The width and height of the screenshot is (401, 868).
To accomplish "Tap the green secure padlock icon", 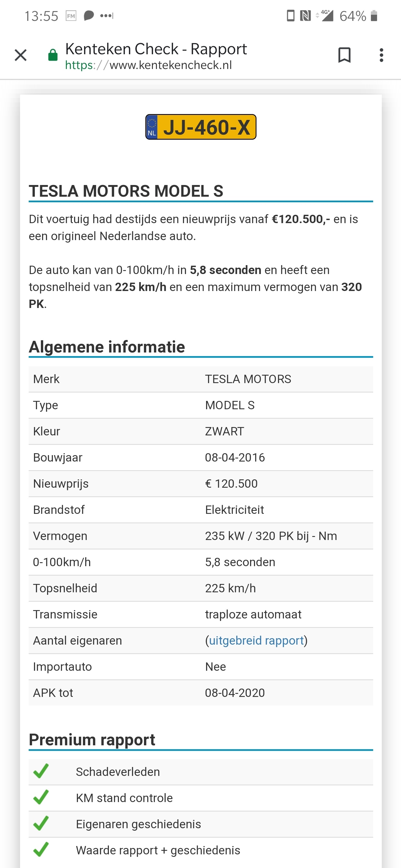I will coord(53,55).
